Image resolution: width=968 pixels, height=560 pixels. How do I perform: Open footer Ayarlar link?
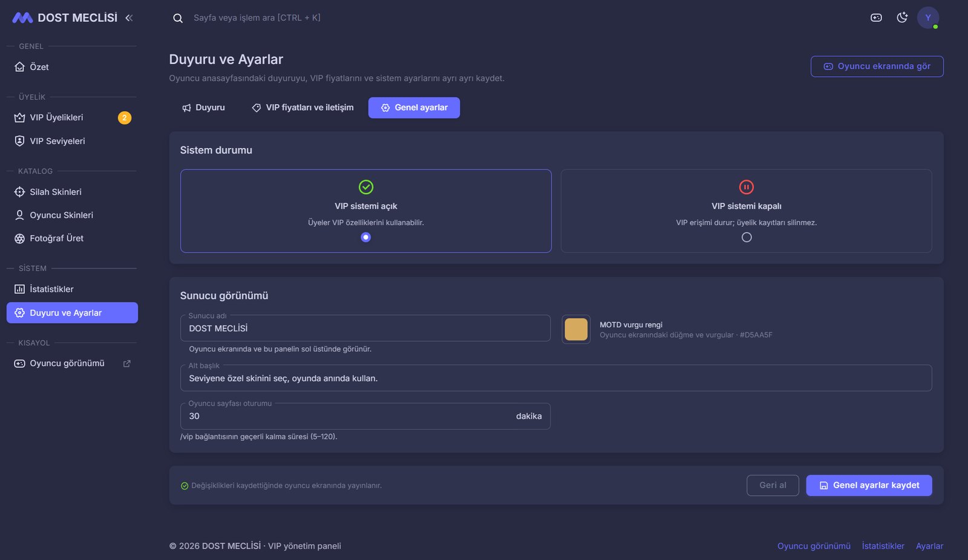pos(929,546)
